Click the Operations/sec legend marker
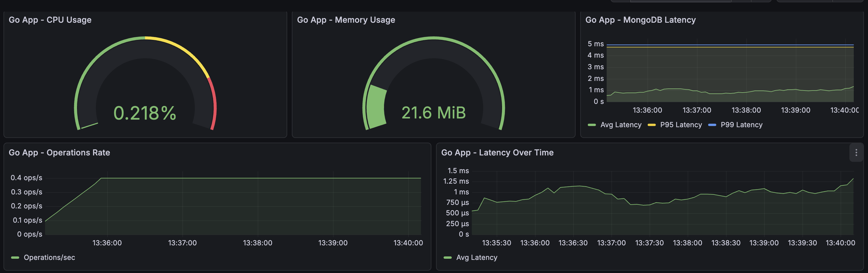Viewport: 868px width, 273px height. point(15,258)
